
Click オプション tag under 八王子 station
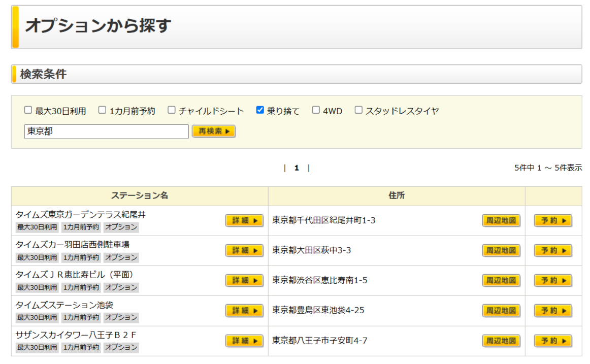click(121, 347)
